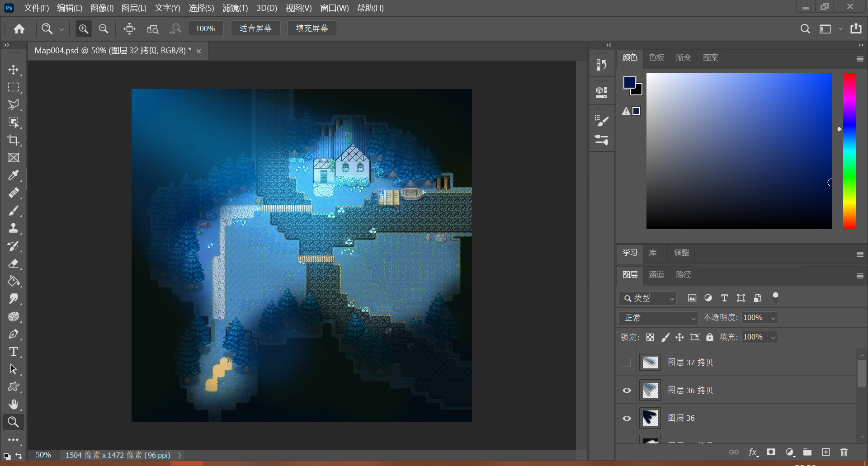
Task: Select the Rectangular Marquee tool
Action: tap(14, 87)
